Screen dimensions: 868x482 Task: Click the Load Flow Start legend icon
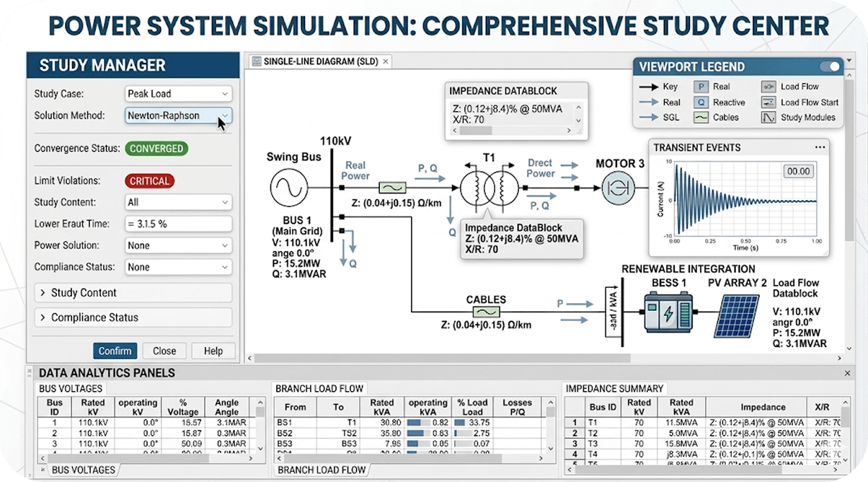click(769, 102)
